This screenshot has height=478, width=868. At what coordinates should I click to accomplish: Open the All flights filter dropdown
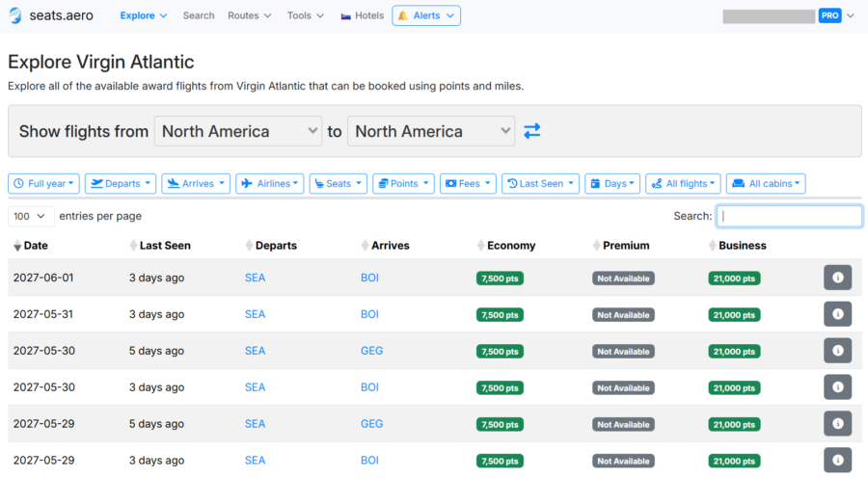tap(683, 184)
